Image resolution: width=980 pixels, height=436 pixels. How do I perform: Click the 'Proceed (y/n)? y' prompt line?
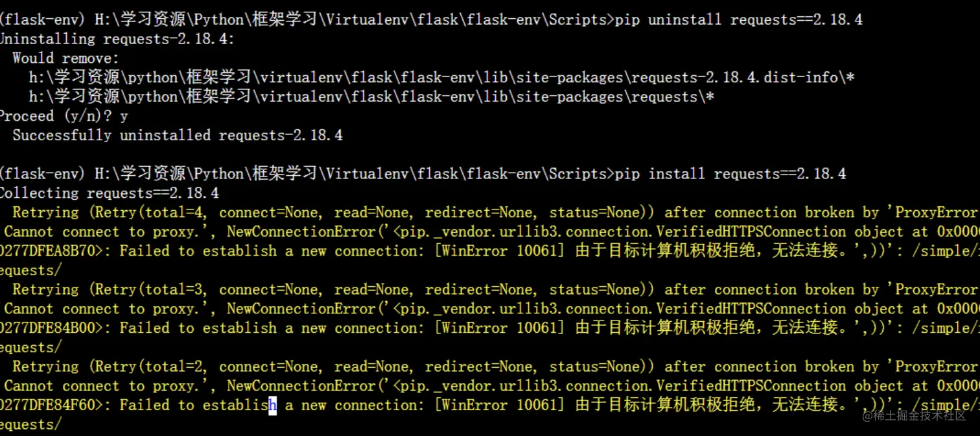[x=64, y=116]
